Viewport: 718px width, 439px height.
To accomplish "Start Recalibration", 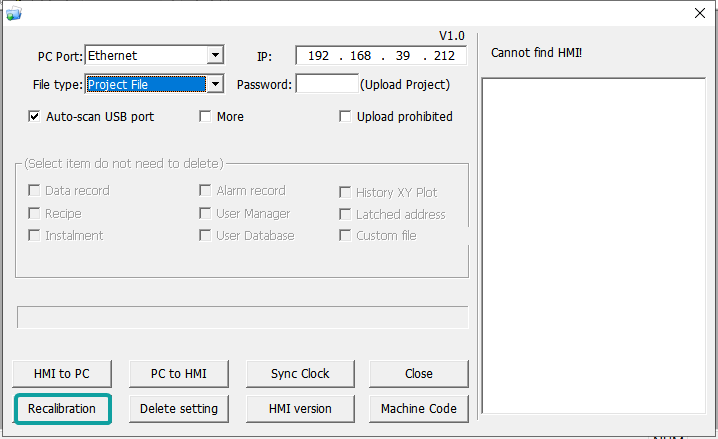I will click(62, 408).
